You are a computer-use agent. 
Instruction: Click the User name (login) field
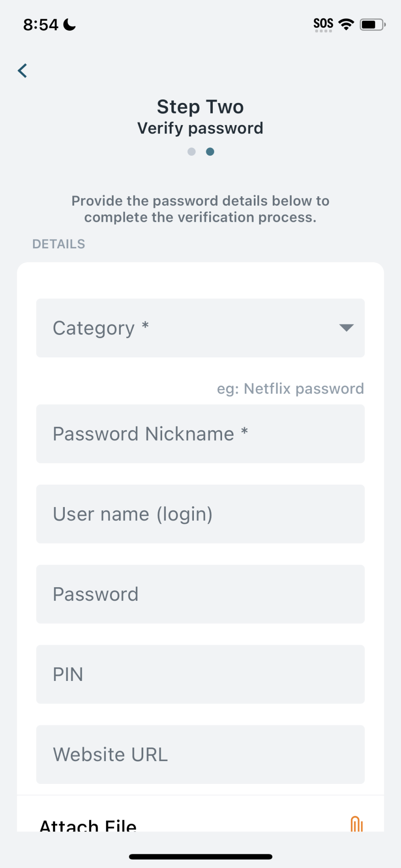click(200, 514)
